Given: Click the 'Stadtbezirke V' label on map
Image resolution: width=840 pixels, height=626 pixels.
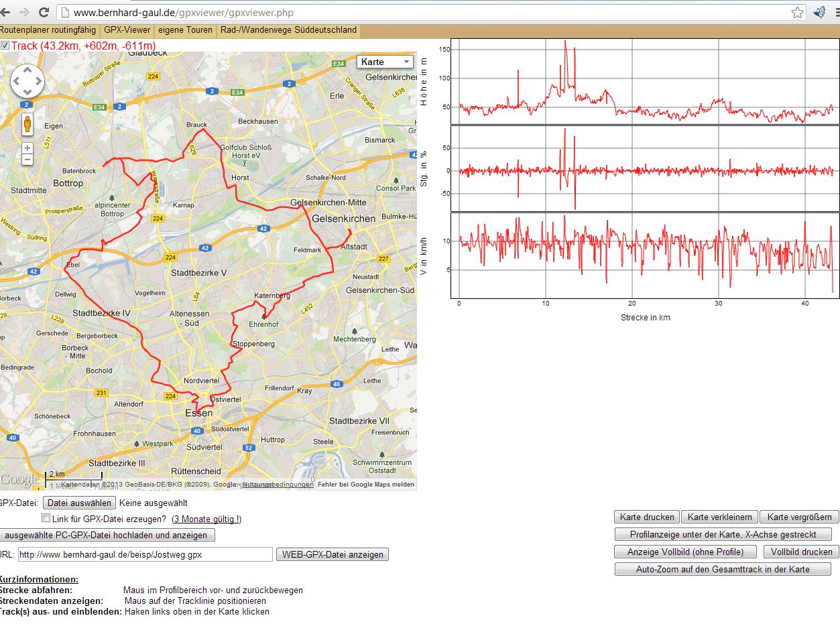Looking at the screenshot, I should click(x=199, y=273).
